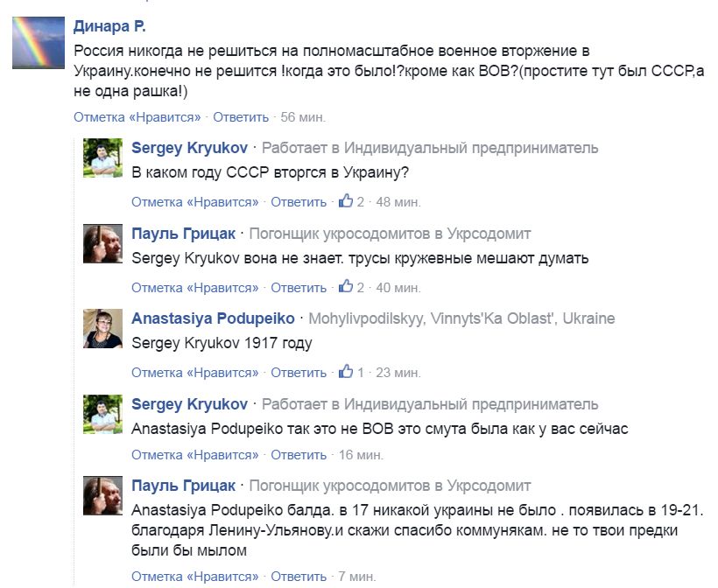Click the thumbs-up icon on Пауль Грицак's 40 мин. reply
Screen dimensions: 718x588
[x=346, y=286]
